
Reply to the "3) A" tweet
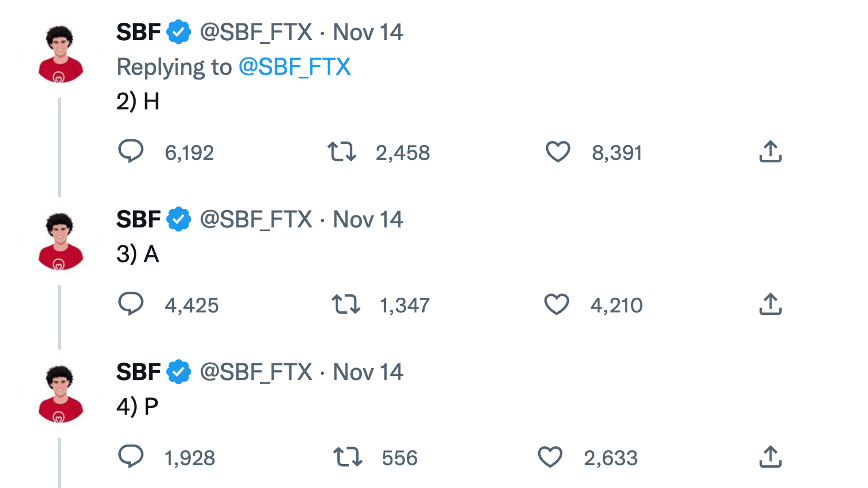pyautogui.click(x=131, y=304)
